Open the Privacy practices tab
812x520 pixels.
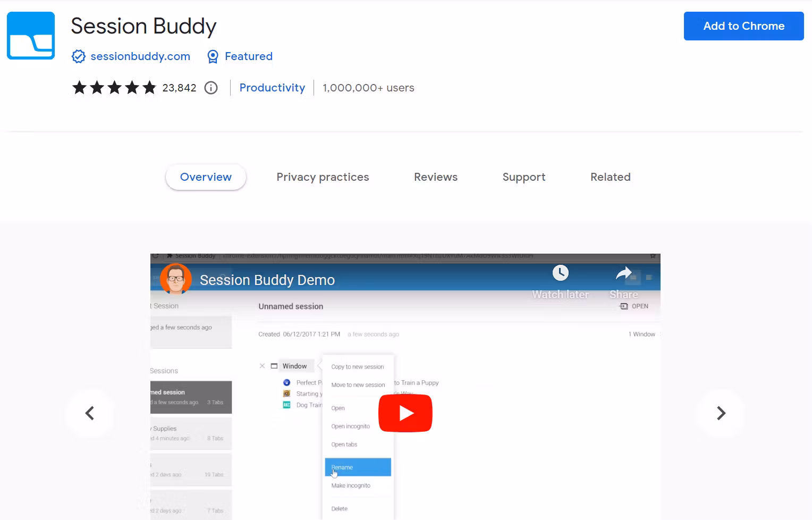pyautogui.click(x=323, y=177)
